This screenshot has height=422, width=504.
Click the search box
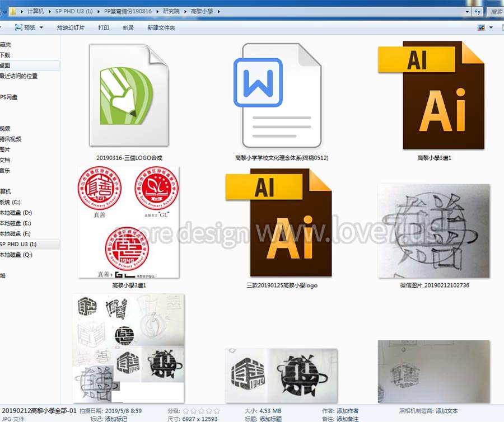[495, 12]
